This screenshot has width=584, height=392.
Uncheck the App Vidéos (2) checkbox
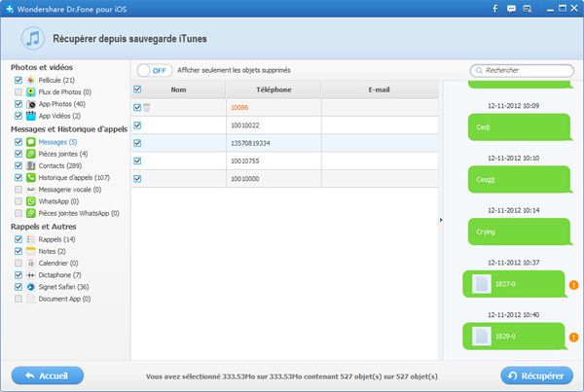coord(18,116)
